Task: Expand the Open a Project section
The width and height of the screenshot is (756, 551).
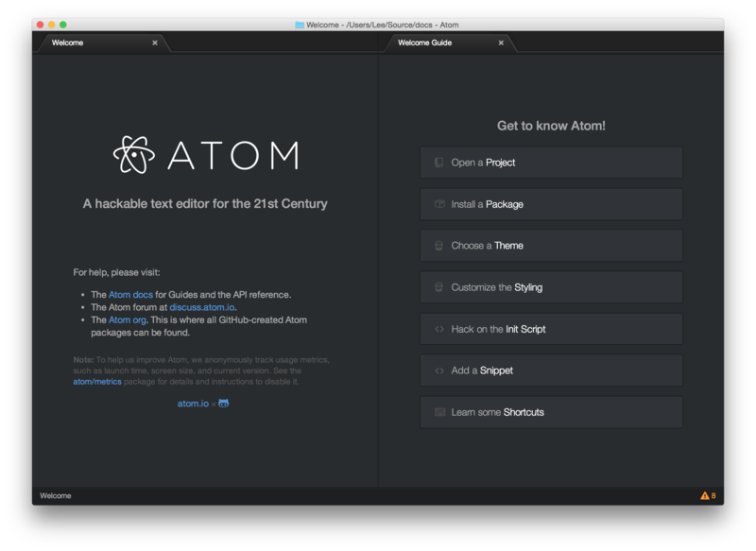Action: [x=551, y=163]
